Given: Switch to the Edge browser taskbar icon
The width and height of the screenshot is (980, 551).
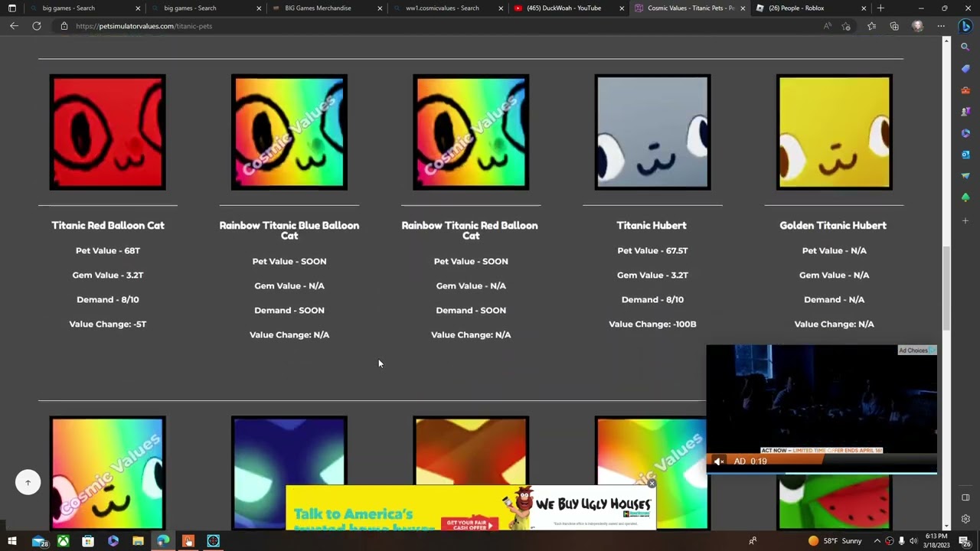Looking at the screenshot, I should pyautogui.click(x=163, y=541).
